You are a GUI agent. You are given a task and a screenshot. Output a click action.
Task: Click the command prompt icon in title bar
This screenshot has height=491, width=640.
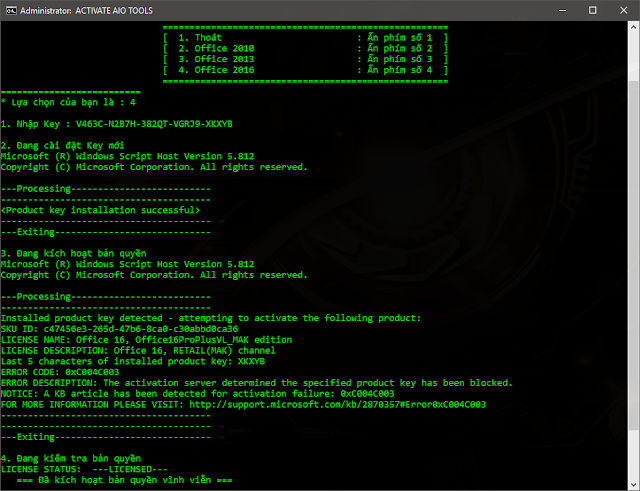click(11, 11)
